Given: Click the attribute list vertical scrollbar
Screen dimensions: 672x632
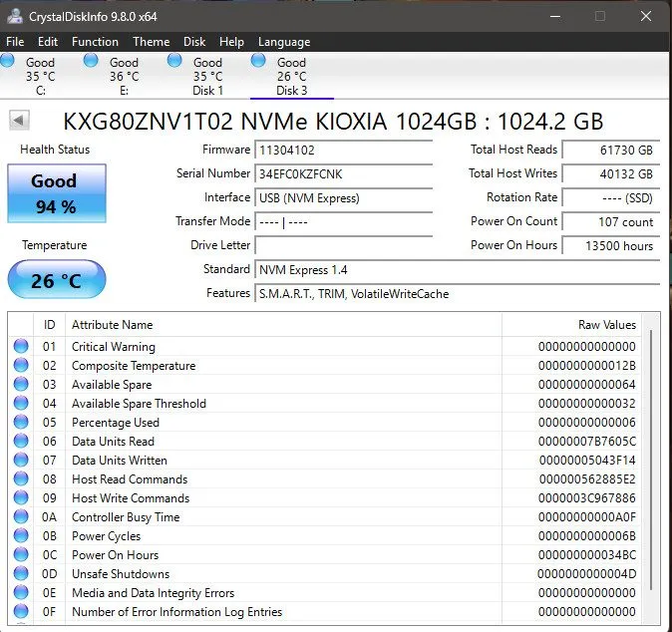Looking at the screenshot, I should pos(651,461).
